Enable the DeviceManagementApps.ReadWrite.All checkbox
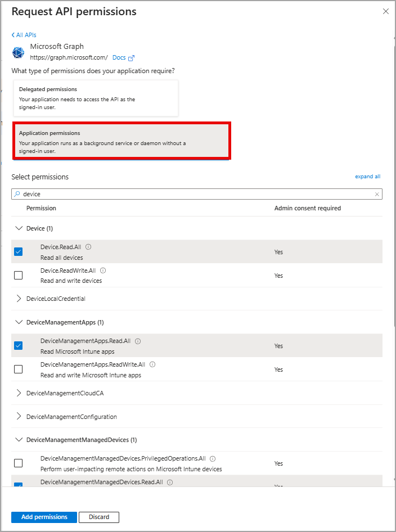The width and height of the screenshot is (396, 532). point(18,369)
